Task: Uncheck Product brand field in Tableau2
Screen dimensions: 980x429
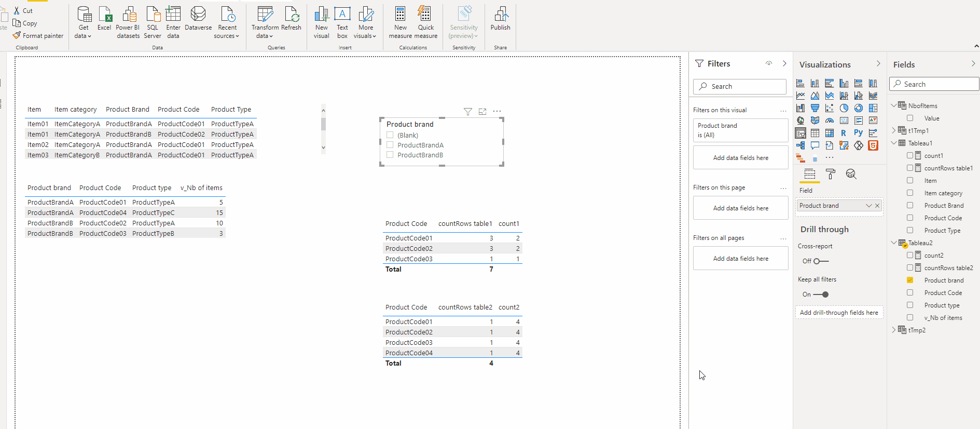Action: tap(910, 280)
